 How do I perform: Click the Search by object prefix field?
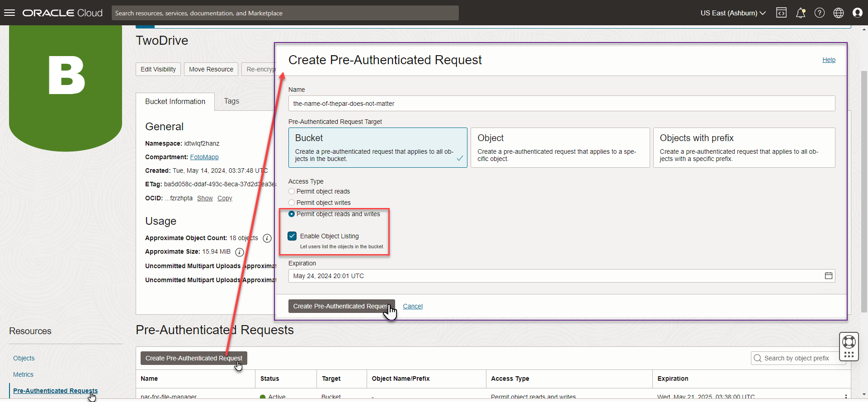[798, 358]
